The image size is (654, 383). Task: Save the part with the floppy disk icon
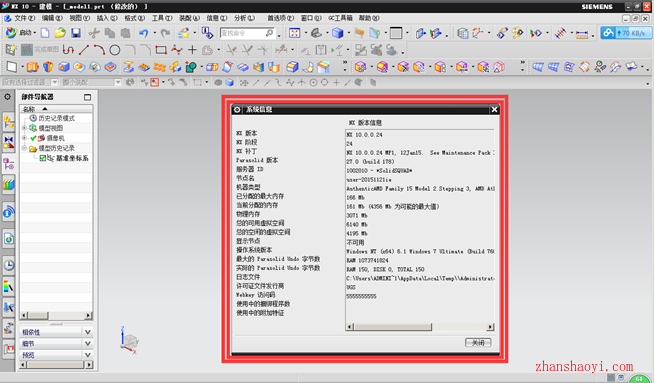[75, 33]
